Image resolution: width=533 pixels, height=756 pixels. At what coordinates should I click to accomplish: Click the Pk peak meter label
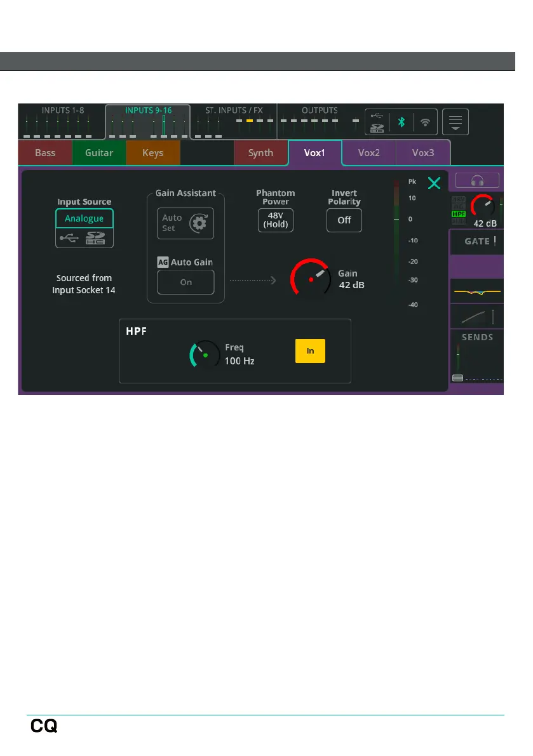412,182
